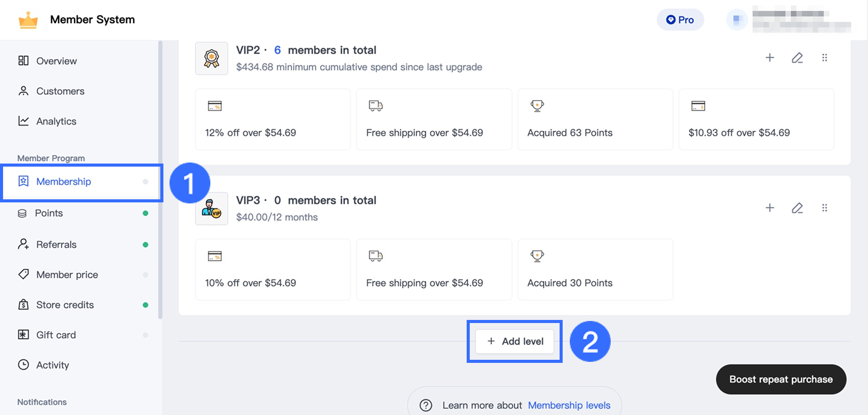The height and width of the screenshot is (415, 868).
Task: Click the 6 members count link on VIP2
Action: 277,50
